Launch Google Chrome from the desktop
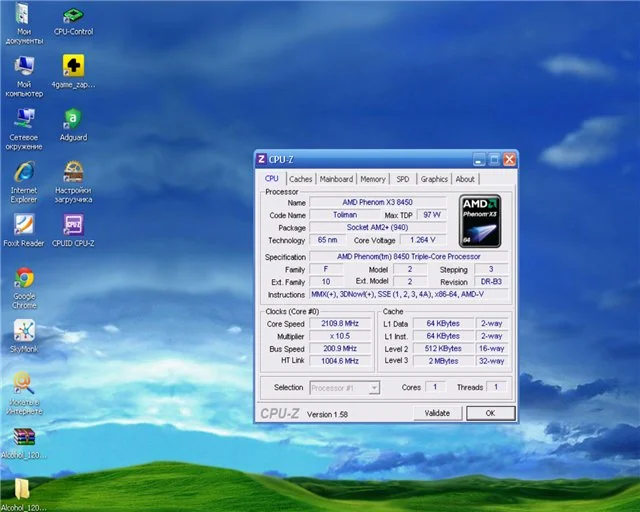Image resolution: width=640 pixels, height=512 pixels. 24,278
